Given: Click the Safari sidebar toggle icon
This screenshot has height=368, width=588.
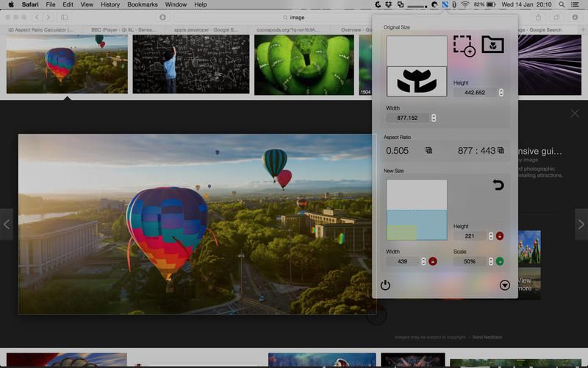Looking at the screenshot, I should coord(64,17).
